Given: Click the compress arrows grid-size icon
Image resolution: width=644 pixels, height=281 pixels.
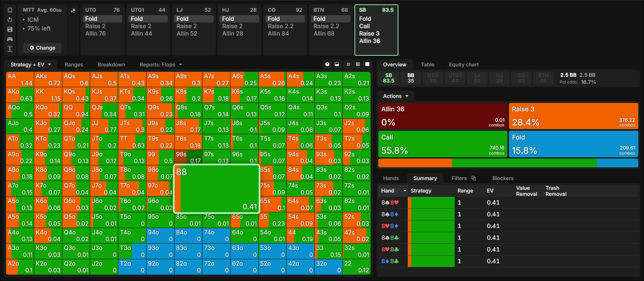Looking at the screenshot, I should point(348,64).
